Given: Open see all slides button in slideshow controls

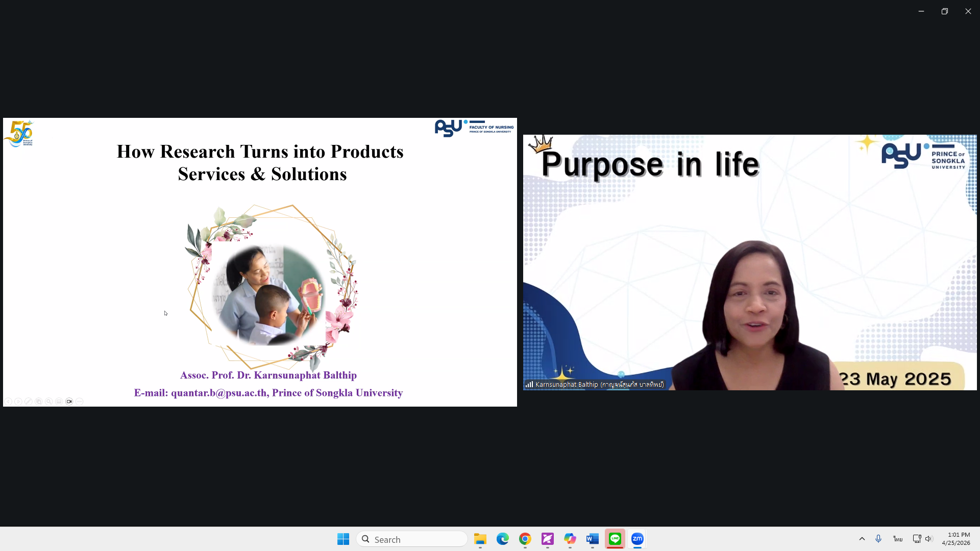Looking at the screenshot, I should (x=39, y=402).
